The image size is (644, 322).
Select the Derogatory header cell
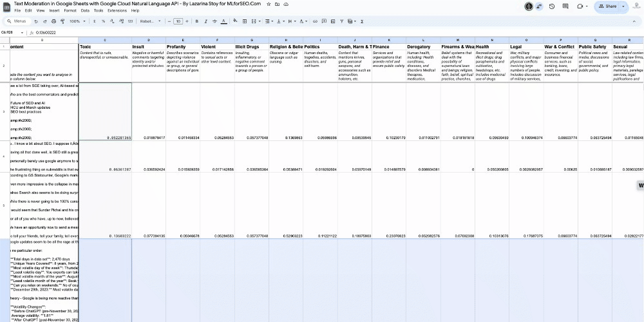[x=423, y=47]
